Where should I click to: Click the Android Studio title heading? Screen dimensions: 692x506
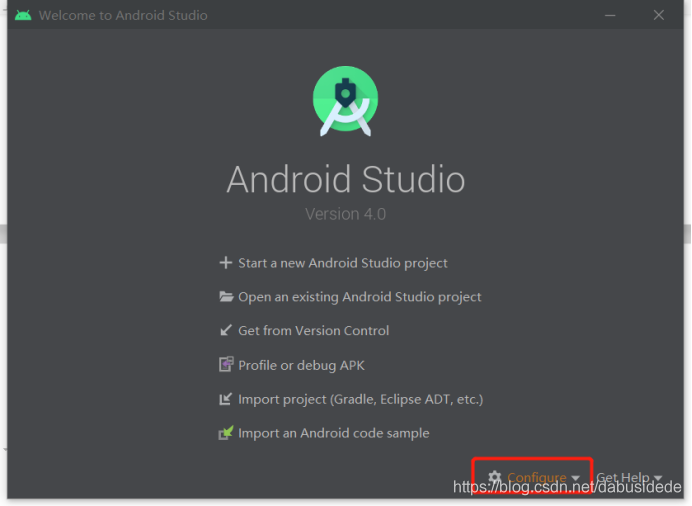tap(346, 179)
